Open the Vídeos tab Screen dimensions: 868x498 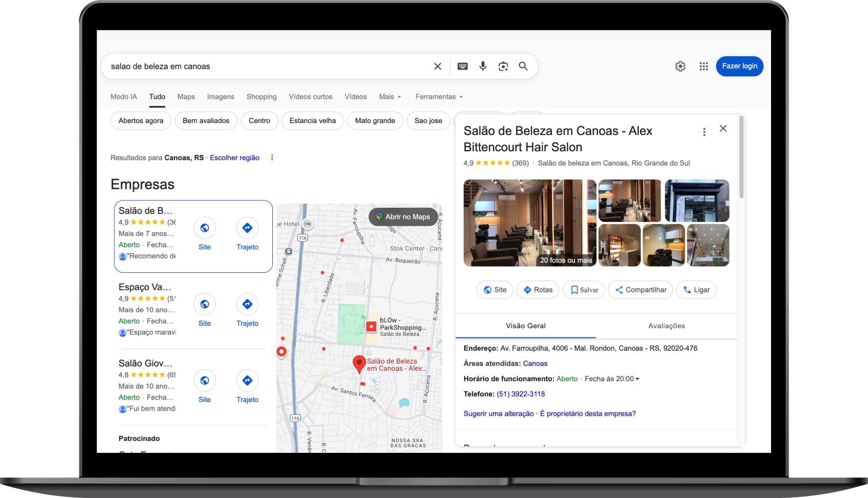tap(356, 96)
